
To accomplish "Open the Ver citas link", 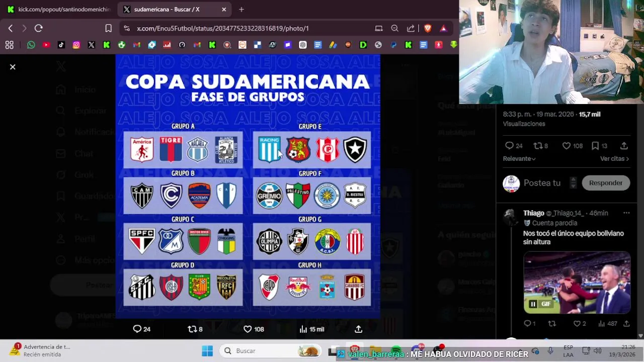I will click(615, 159).
